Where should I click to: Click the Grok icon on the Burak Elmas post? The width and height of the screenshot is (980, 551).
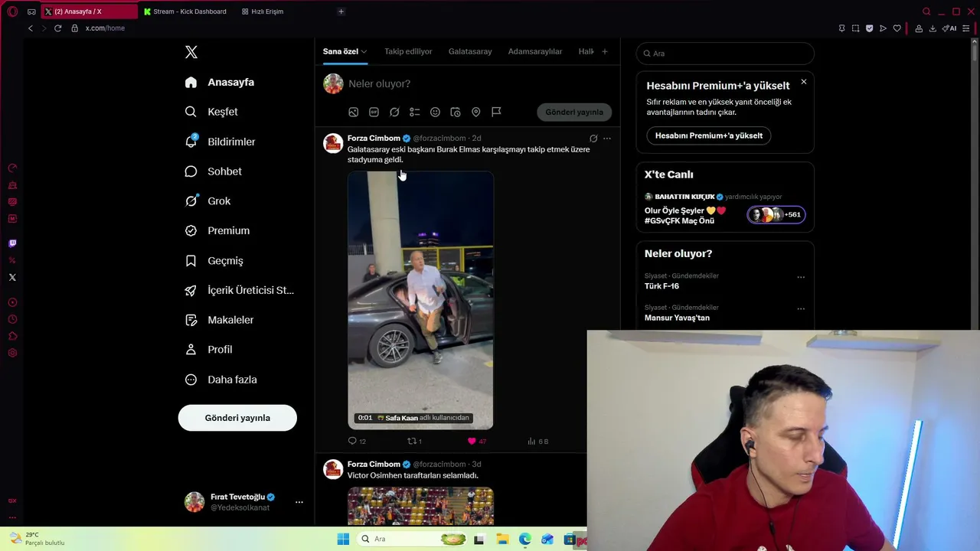593,139
